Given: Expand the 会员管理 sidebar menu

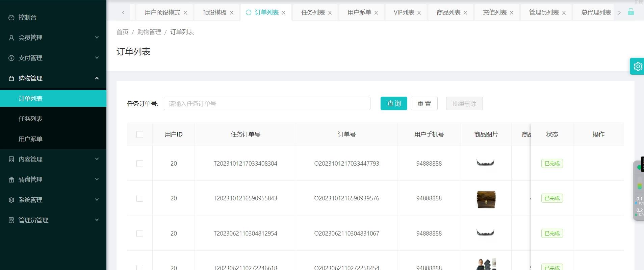Looking at the screenshot, I should (53, 38).
